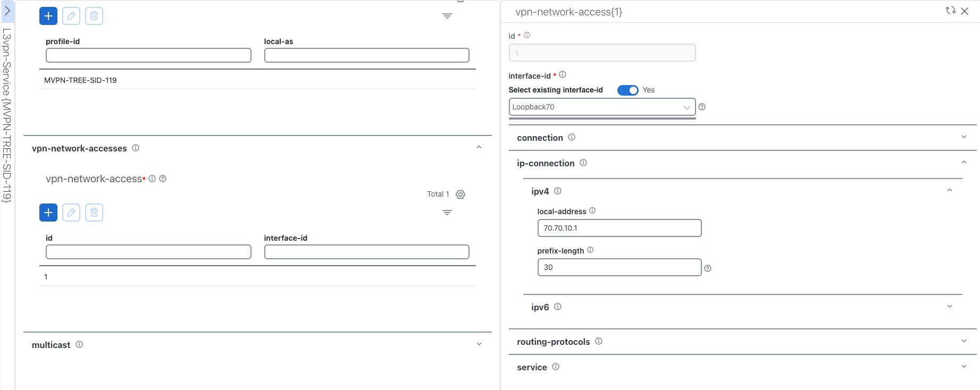Click the edit pencil icon above profile-id
The image size is (980, 390).
[x=71, y=16]
